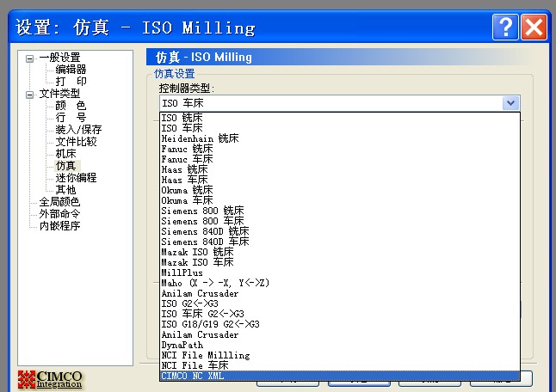Select 颜 色 in the settings tree
Image resolution: width=556 pixels, height=392 pixels.
click(71, 105)
